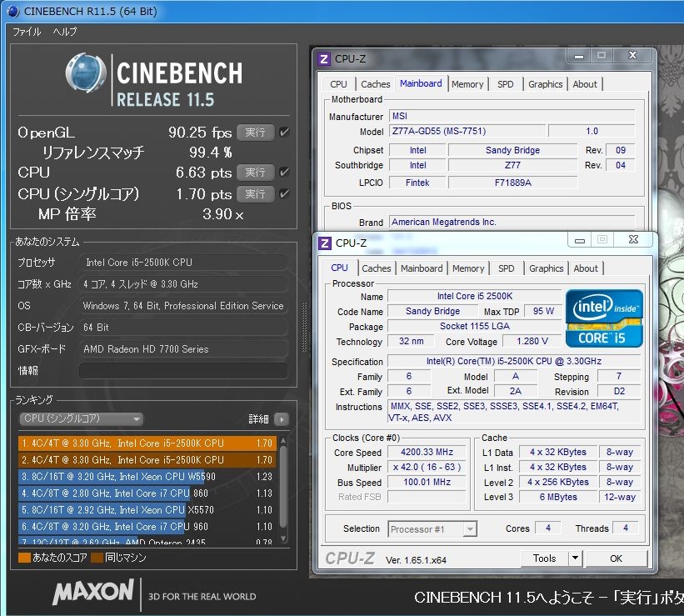Open the ヘルプ menu
The image size is (684, 616).
point(65,32)
